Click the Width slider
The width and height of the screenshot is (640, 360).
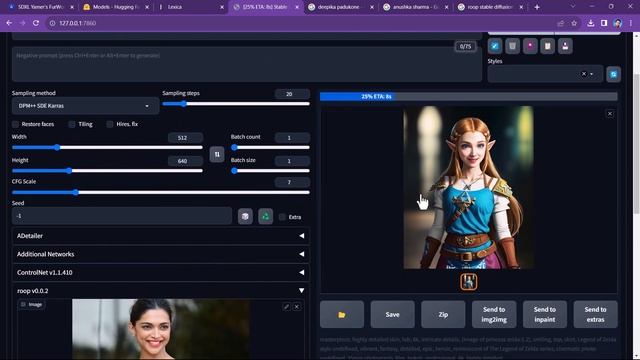(x=107, y=147)
